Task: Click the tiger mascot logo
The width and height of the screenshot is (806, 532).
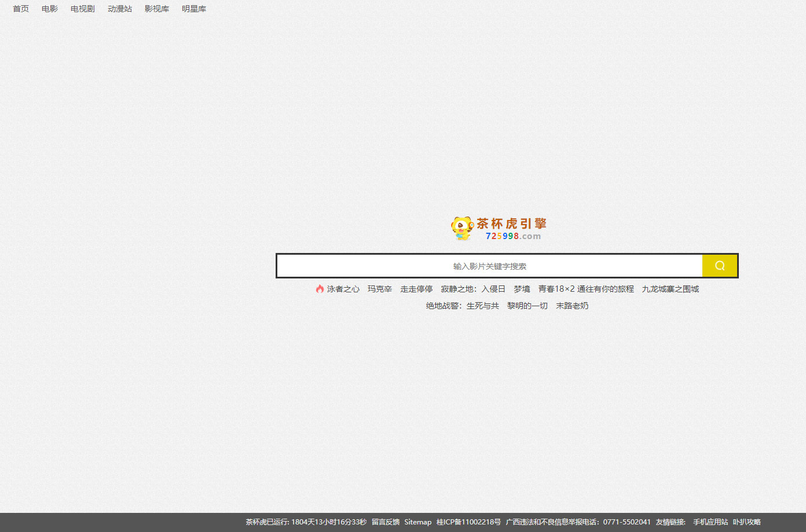Action: pos(462,228)
